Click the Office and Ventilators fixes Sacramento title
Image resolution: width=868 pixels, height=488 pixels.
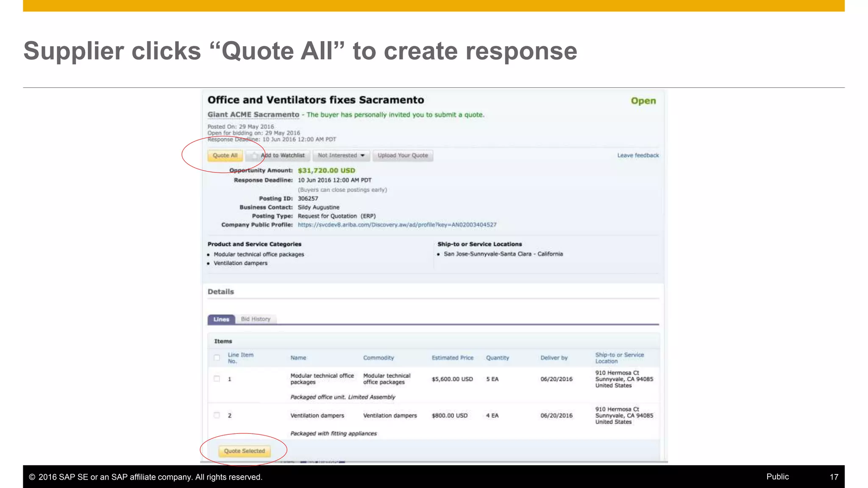point(316,100)
